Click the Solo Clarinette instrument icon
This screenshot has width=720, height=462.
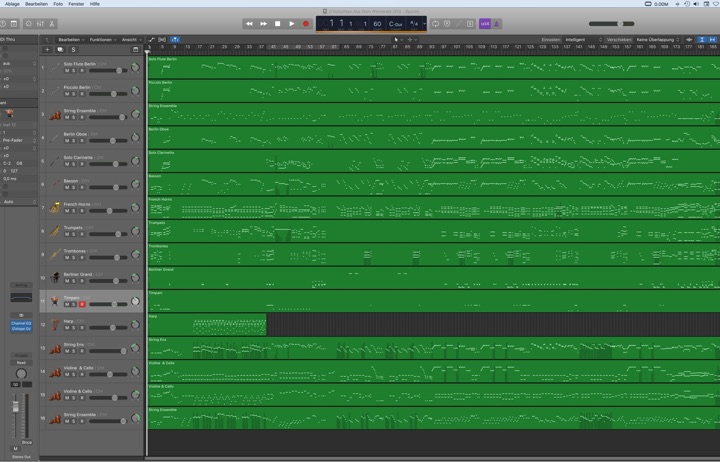click(x=55, y=161)
